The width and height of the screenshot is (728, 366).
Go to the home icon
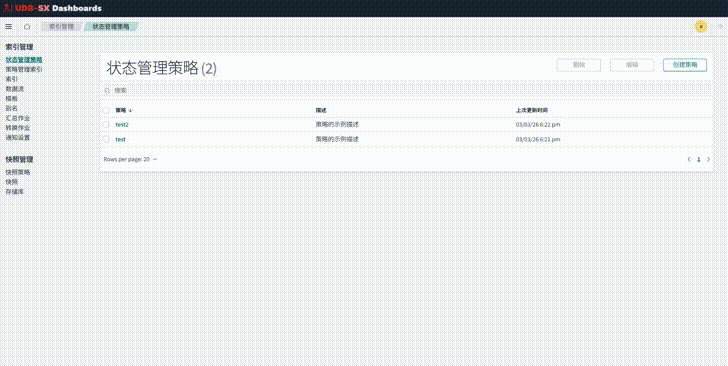[x=27, y=27]
